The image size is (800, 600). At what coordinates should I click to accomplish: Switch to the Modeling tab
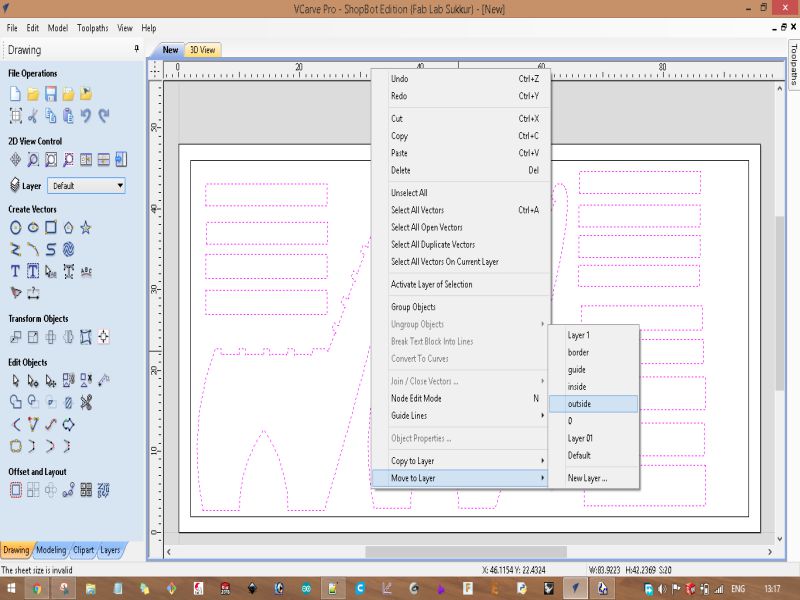pos(51,550)
